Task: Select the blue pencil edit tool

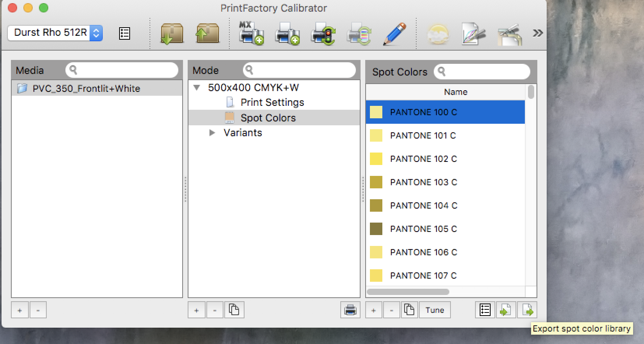Action: click(x=394, y=33)
